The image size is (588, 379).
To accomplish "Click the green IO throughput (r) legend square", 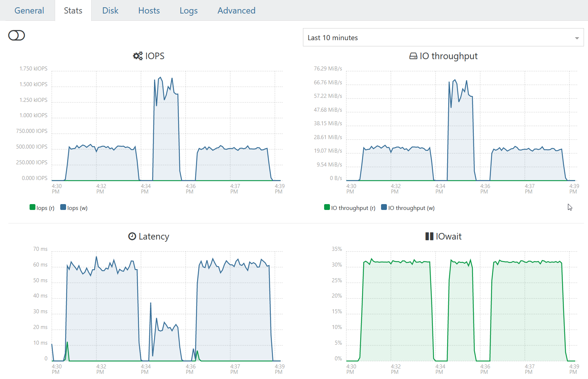I will (326, 207).
